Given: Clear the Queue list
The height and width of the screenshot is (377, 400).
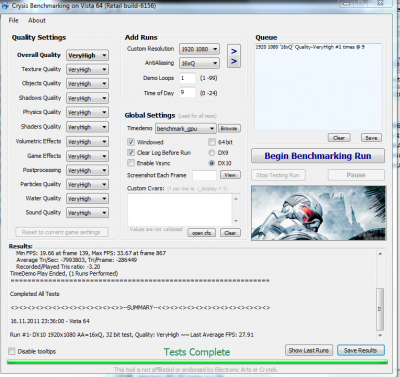Looking at the screenshot, I should (339, 138).
